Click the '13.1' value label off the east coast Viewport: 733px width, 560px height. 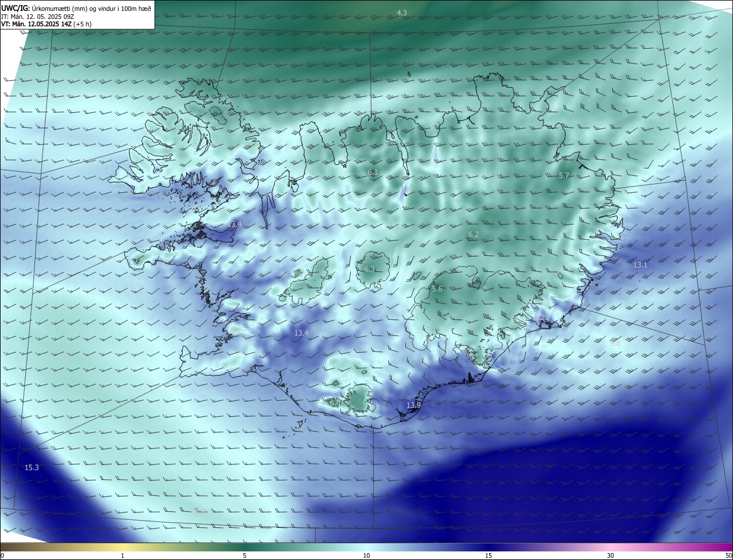(640, 265)
